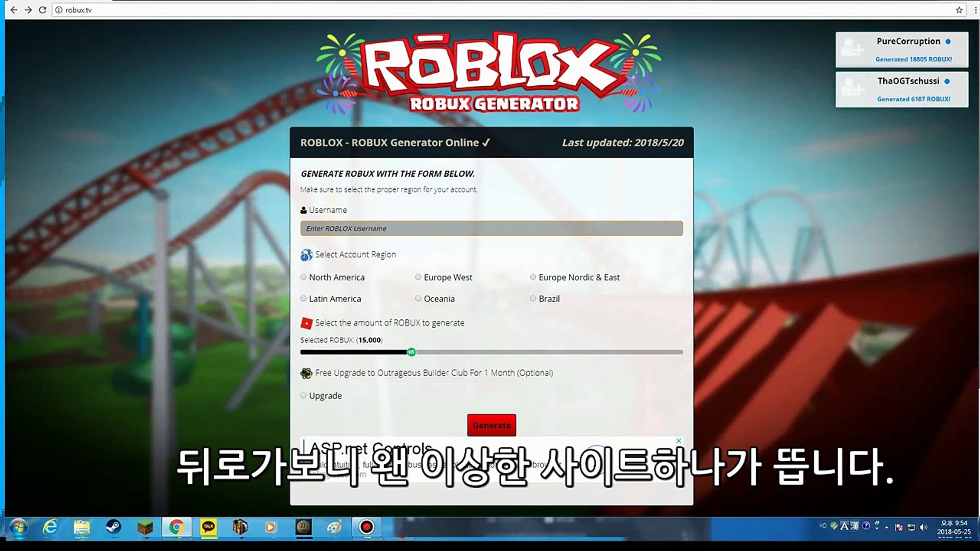Screen dimensions: 980x551
Task: Launch KakaoTalk from the taskbar
Action: pos(208,527)
